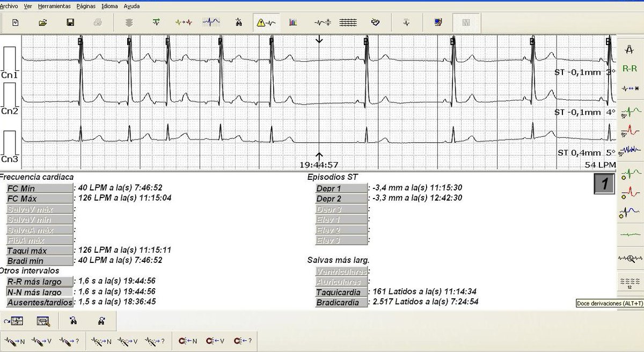
Task: Click the magnet relabel to N icon
Action: (187, 340)
